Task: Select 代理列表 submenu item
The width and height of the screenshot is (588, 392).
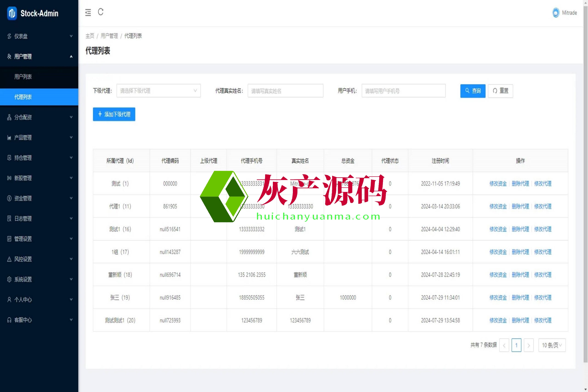Action: tap(23, 97)
